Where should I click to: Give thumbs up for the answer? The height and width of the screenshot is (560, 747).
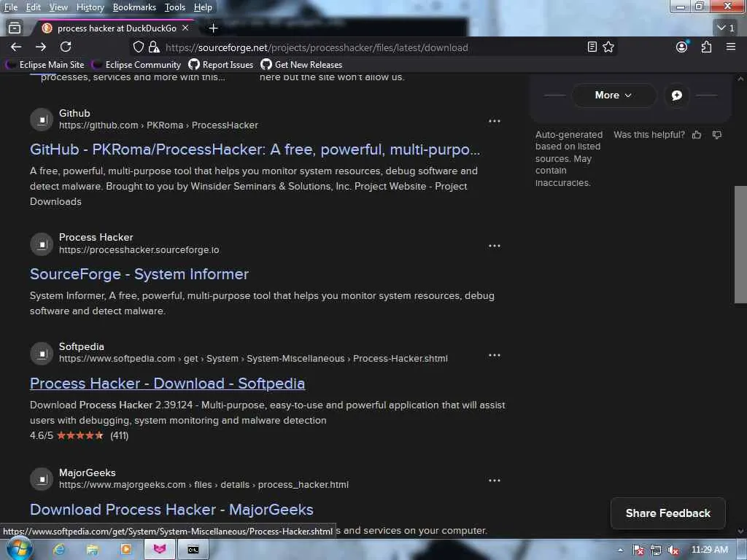[x=697, y=135]
